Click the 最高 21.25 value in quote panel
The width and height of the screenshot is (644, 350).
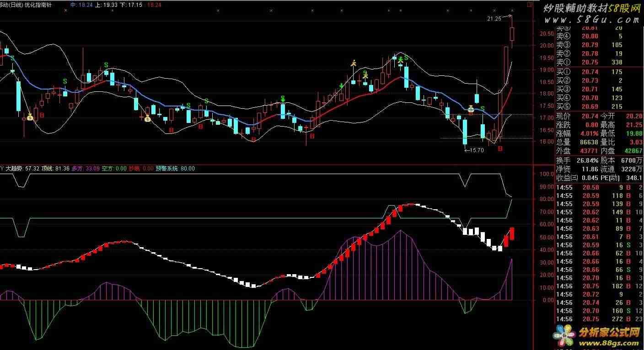coord(633,125)
